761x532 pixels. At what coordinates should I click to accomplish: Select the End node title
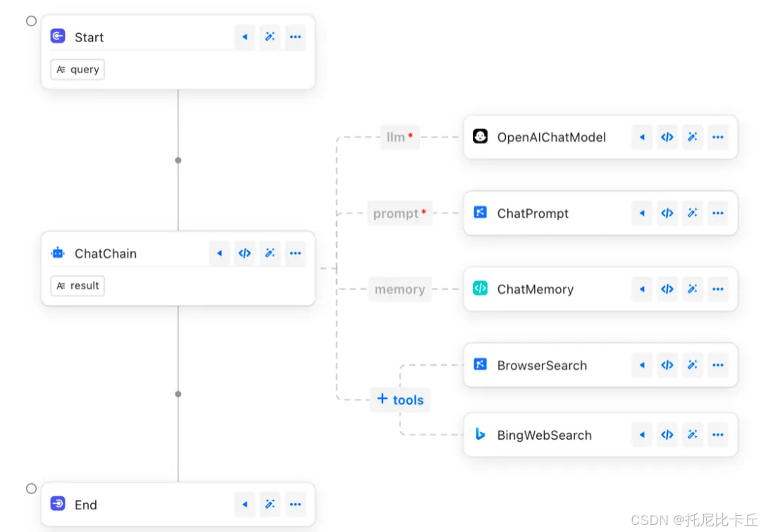point(85,505)
